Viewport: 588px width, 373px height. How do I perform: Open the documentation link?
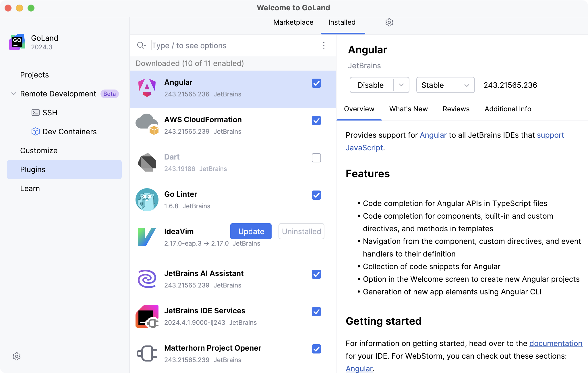coord(555,343)
